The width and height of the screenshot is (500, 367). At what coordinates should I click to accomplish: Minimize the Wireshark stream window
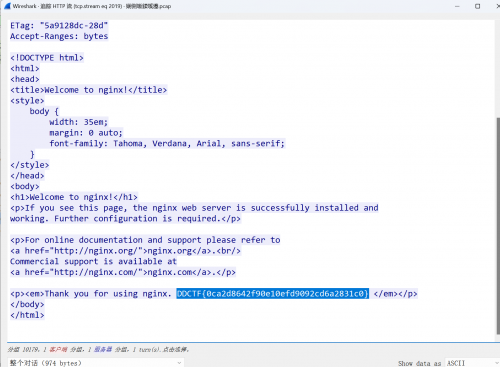point(457,6)
